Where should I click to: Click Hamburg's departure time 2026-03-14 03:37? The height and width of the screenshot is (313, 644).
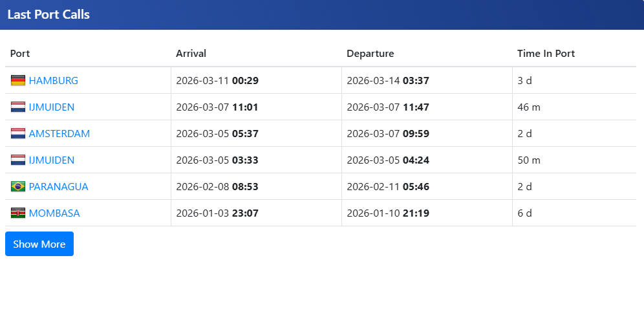(388, 81)
